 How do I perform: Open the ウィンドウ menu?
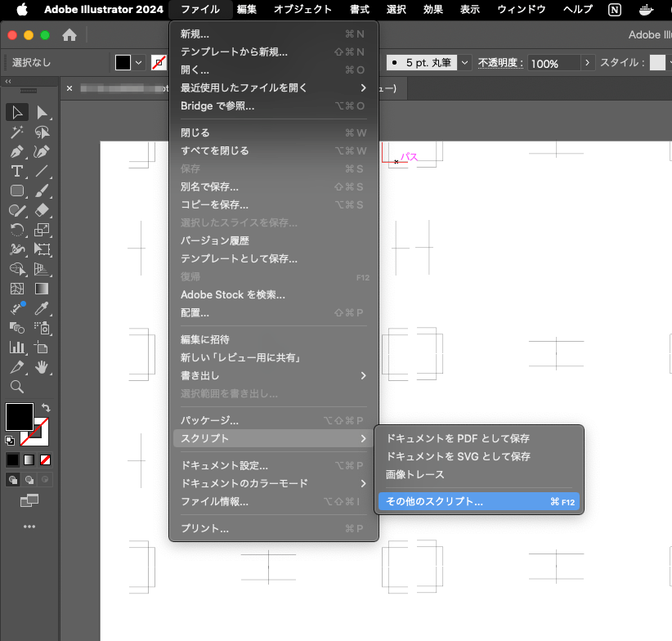pos(521,10)
